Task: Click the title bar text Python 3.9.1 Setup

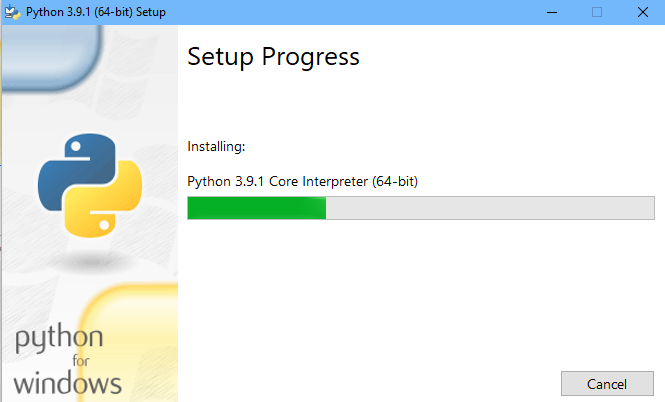Action: tap(95, 12)
